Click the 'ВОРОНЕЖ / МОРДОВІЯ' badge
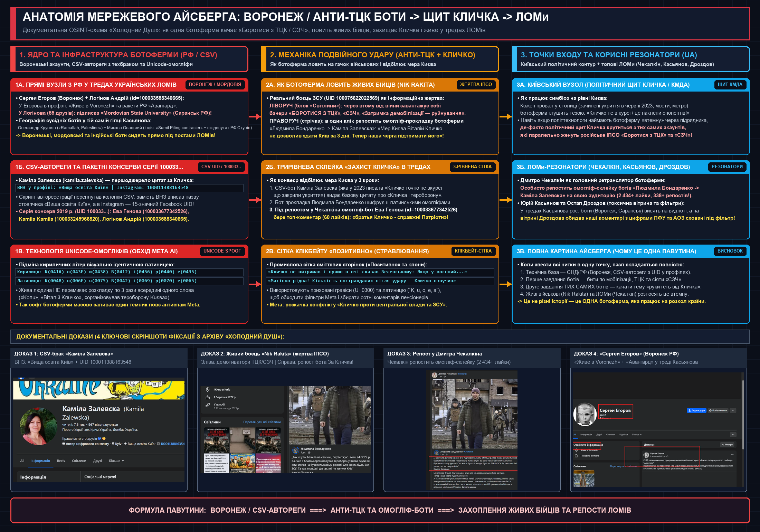The width and height of the screenshot is (760, 532). click(x=215, y=85)
